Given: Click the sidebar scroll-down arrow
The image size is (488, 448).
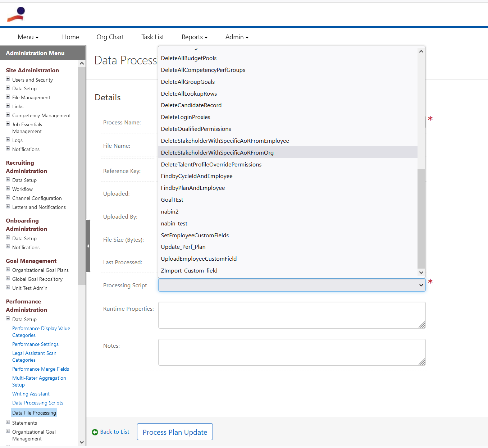Looking at the screenshot, I should click(82, 442).
